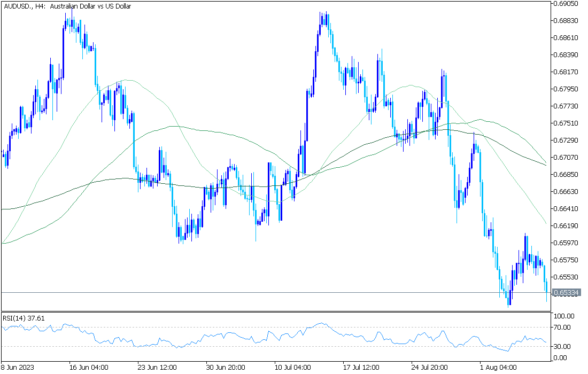Select the 8 Jun 2023 date label

point(17,367)
